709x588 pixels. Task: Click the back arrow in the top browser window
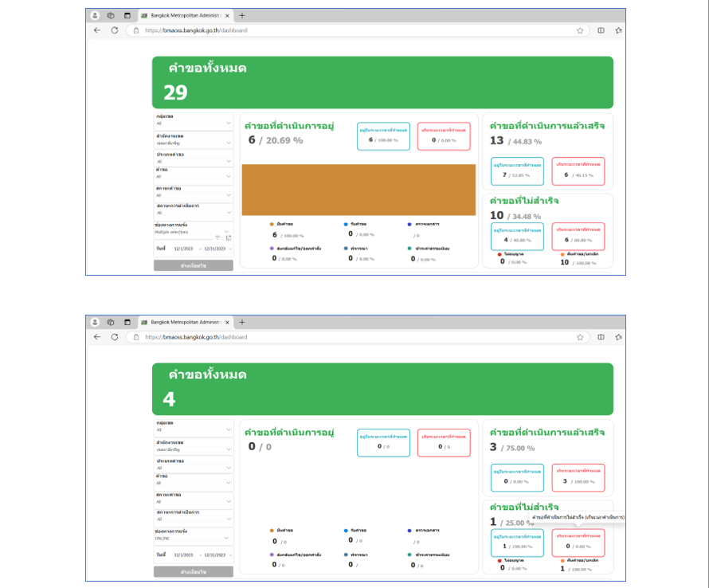pyautogui.click(x=97, y=30)
